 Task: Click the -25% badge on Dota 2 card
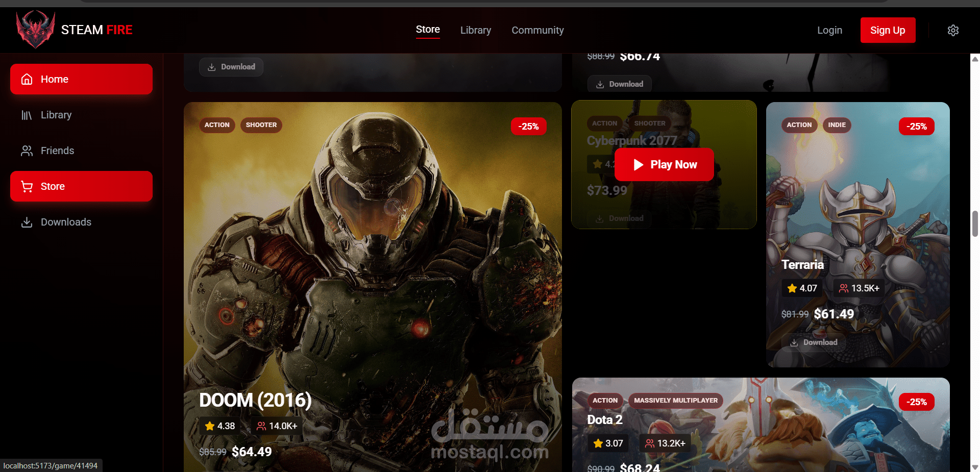click(x=917, y=402)
